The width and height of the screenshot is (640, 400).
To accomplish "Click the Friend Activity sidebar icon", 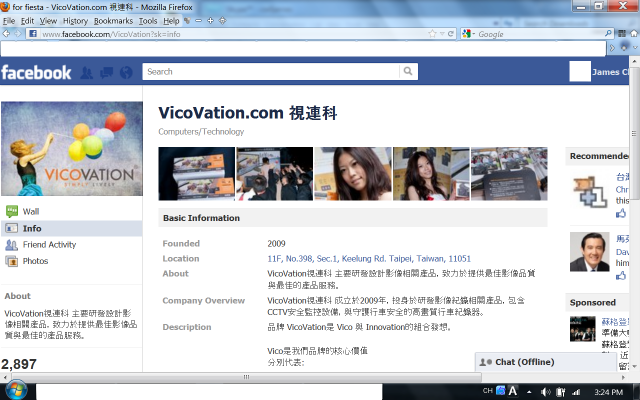I will 11,245.
